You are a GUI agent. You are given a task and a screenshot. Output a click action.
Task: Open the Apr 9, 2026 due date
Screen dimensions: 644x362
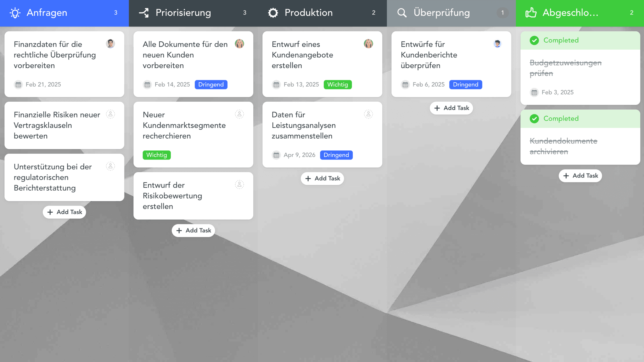tap(299, 155)
